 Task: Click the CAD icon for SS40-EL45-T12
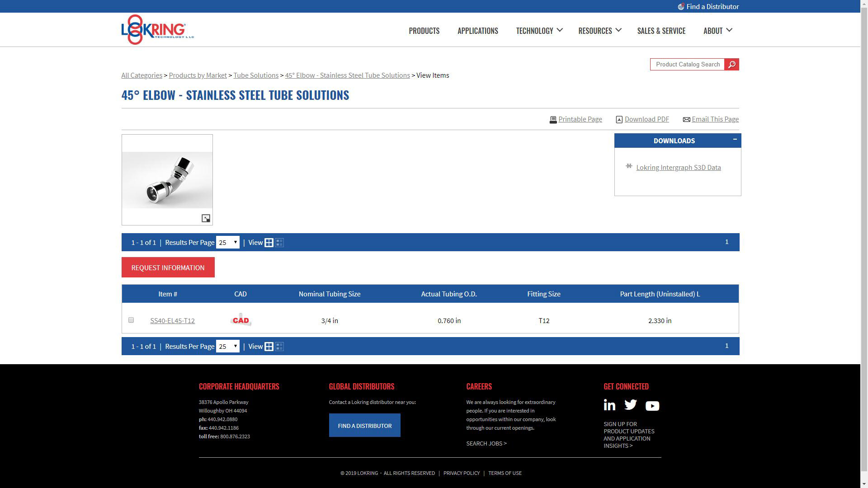click(x=241, y=320)
